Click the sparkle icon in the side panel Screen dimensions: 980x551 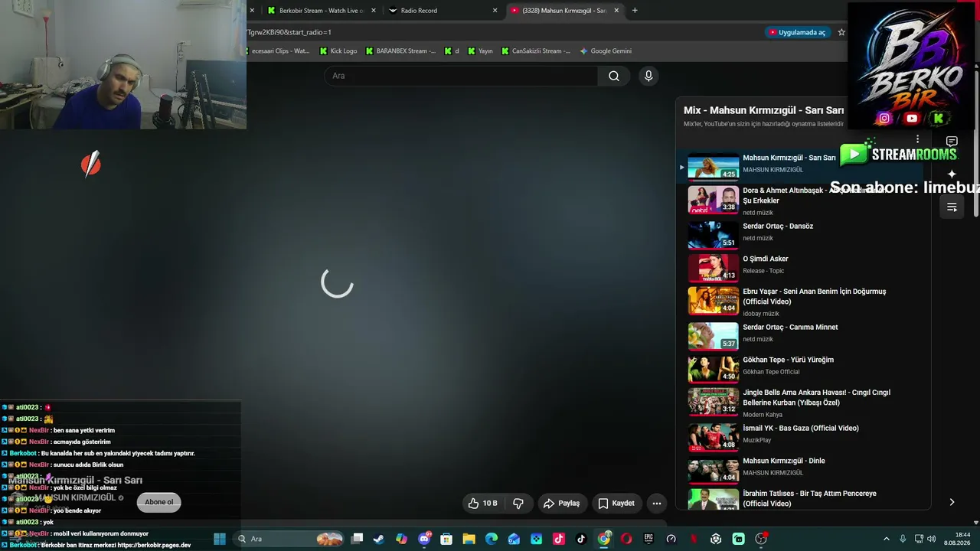tap(952, 174)
